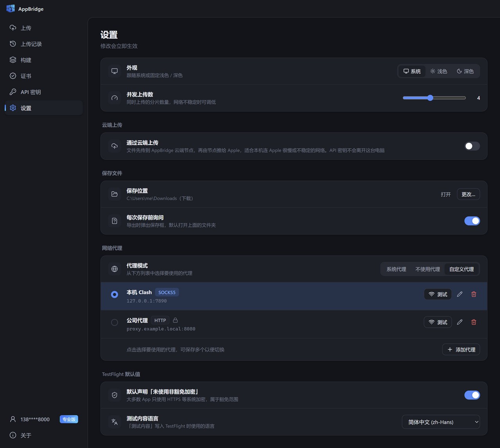
Task: Adjust the 并发上传数 slider
Action: point(434,98)
